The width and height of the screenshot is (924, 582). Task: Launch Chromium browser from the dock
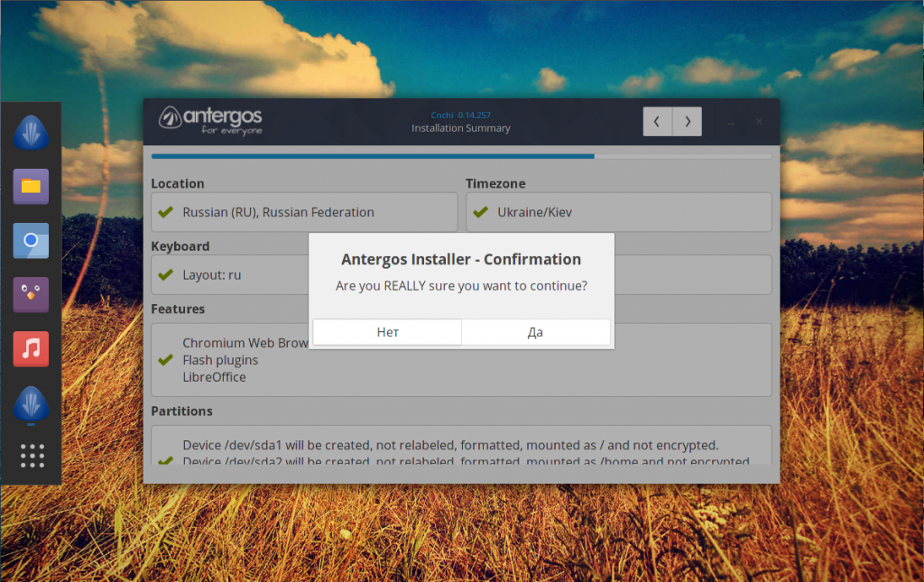click(x=31, y=241)
